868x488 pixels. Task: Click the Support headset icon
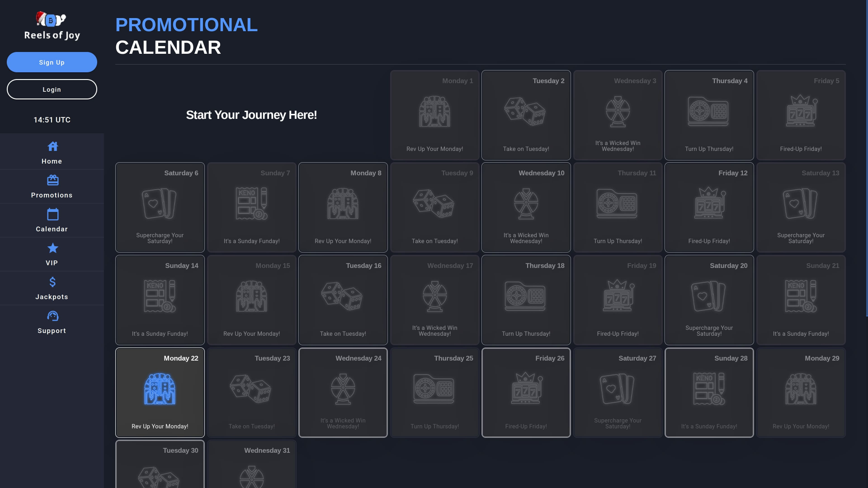point(52,316)
